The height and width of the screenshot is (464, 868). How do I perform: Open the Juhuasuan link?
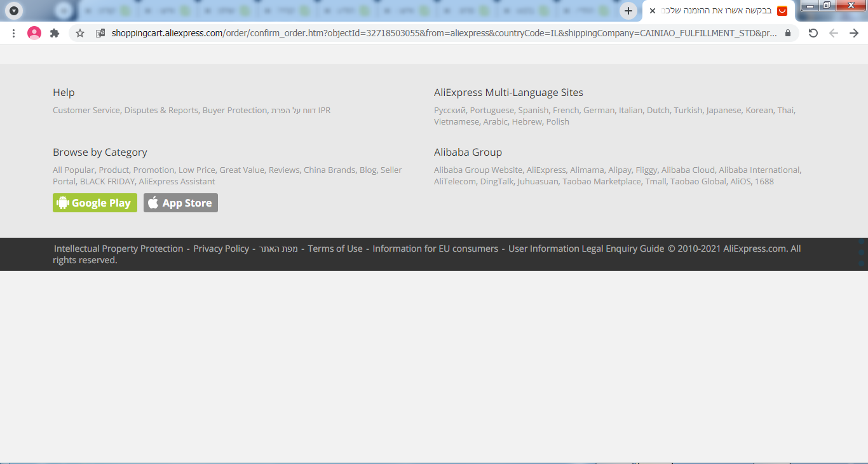[x=538, y=181]
